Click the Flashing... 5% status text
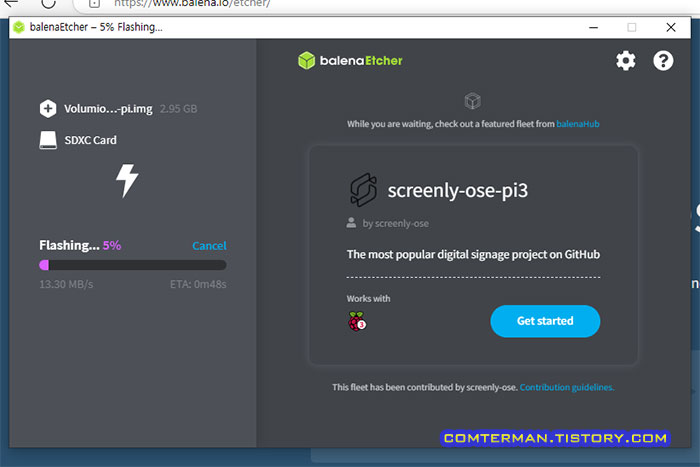Image resolution: width=700 pixels, height=467 pixels. pos(80,246)
